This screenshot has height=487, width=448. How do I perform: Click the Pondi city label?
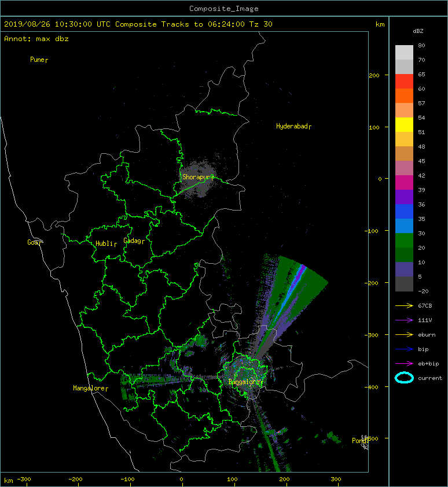[360, 441]
